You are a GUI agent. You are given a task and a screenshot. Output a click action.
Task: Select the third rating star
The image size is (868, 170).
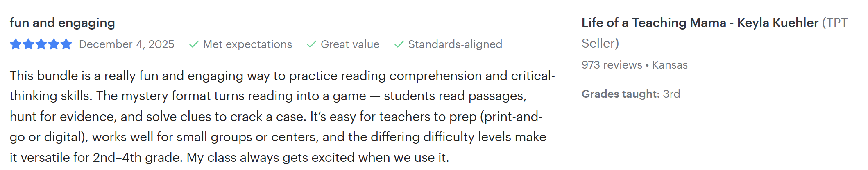41,44
